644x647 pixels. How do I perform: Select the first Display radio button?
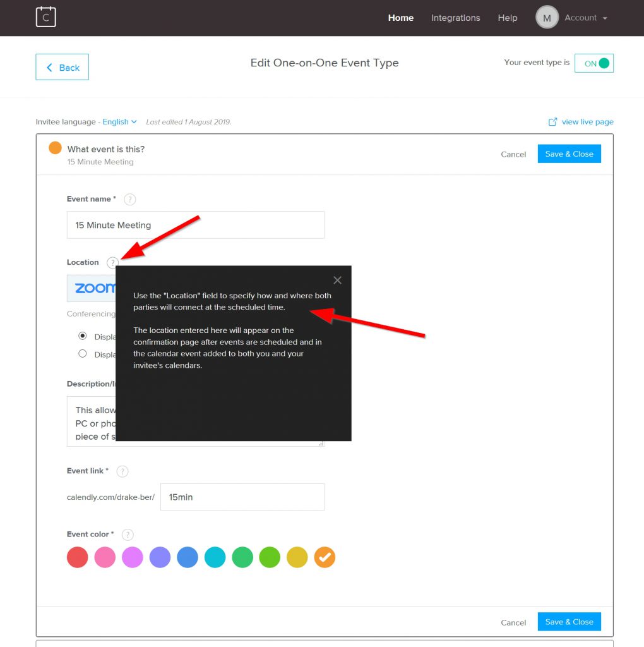pyautogui.click(x=83, y=336)
